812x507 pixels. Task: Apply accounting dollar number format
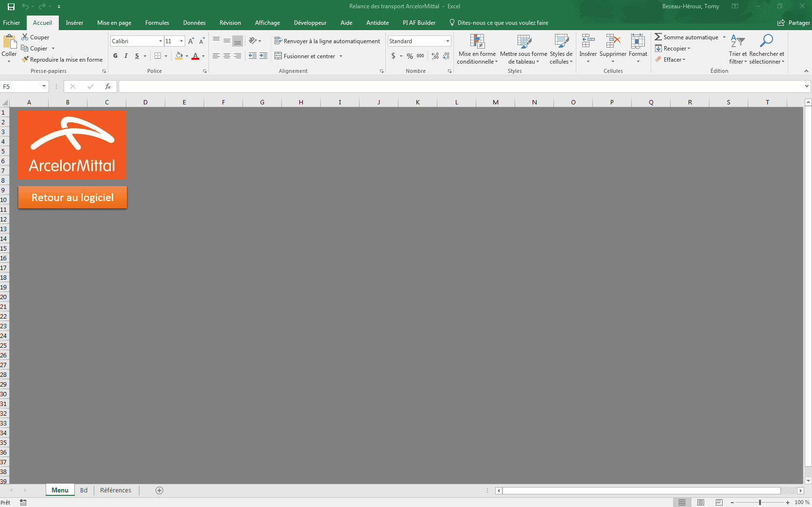393,56
